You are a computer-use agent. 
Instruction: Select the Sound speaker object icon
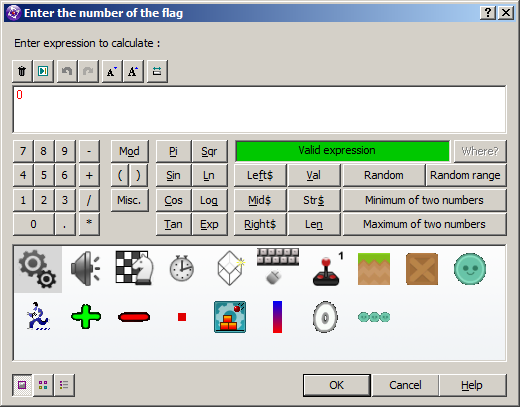pyautogui.click(x=86, y=269)
